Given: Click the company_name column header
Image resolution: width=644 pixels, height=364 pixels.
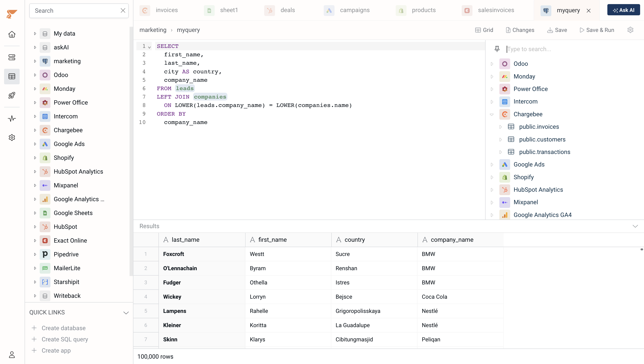Looking at the screenshot, I should 460,240.
